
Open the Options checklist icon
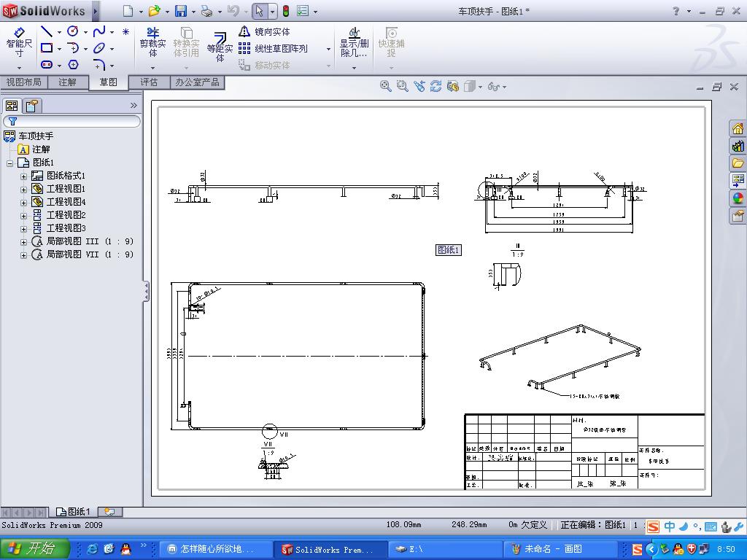303,11
